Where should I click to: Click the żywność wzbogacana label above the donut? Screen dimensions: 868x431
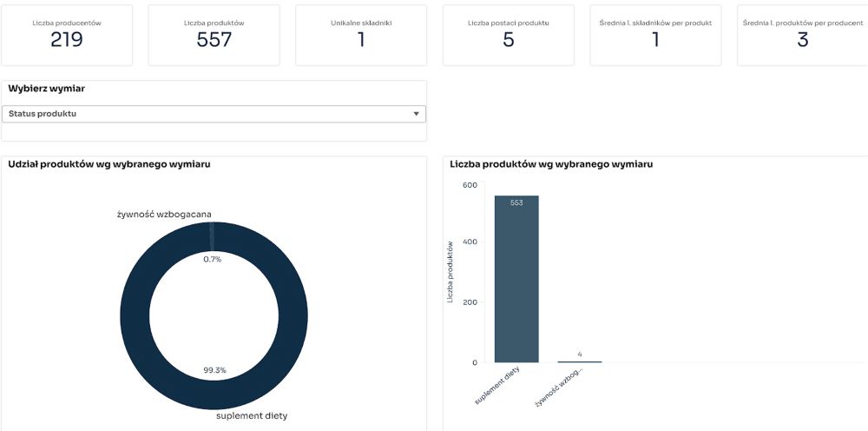point(164,214)
